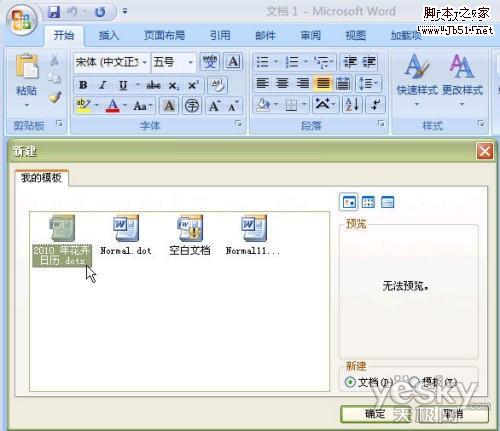The width and height of the screenshot is (500, 431).
Task: Increase paragraph indent
Action: (369, 62)
